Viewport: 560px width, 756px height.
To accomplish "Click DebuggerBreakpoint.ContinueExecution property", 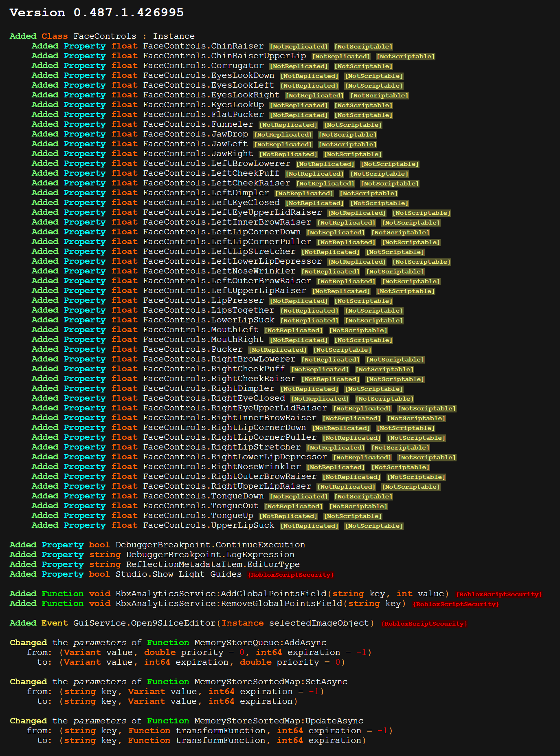I will 210,545.
